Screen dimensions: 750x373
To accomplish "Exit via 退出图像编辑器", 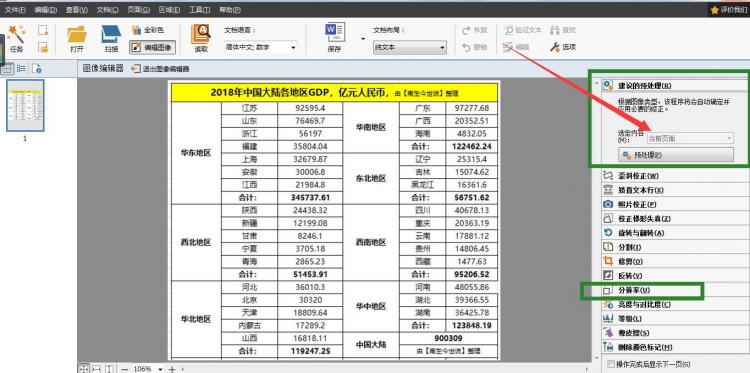I will 160,69.
